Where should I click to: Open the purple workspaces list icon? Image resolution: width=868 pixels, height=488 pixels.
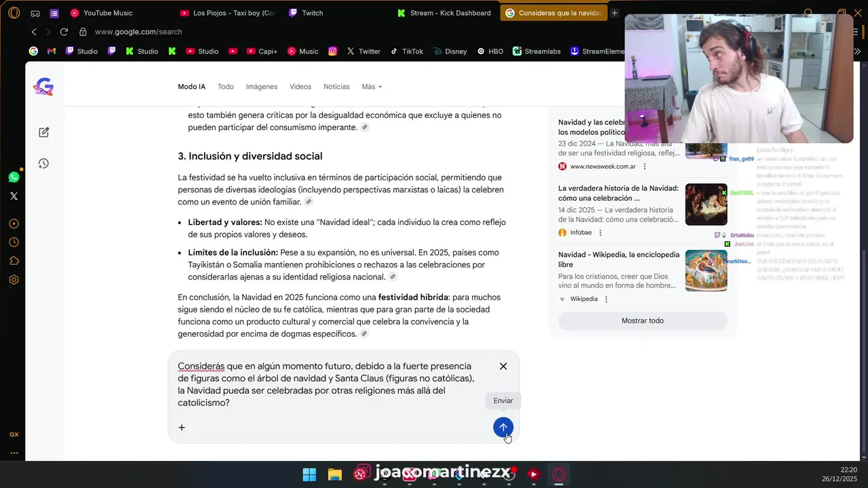pyautogui.click(x=54, y=13)
